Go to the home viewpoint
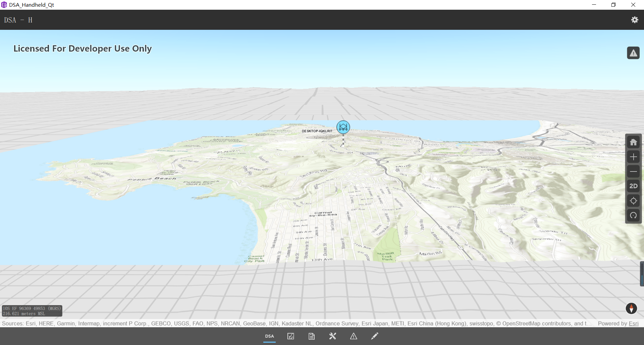This screenshot has height=345, width=644. 633,142
